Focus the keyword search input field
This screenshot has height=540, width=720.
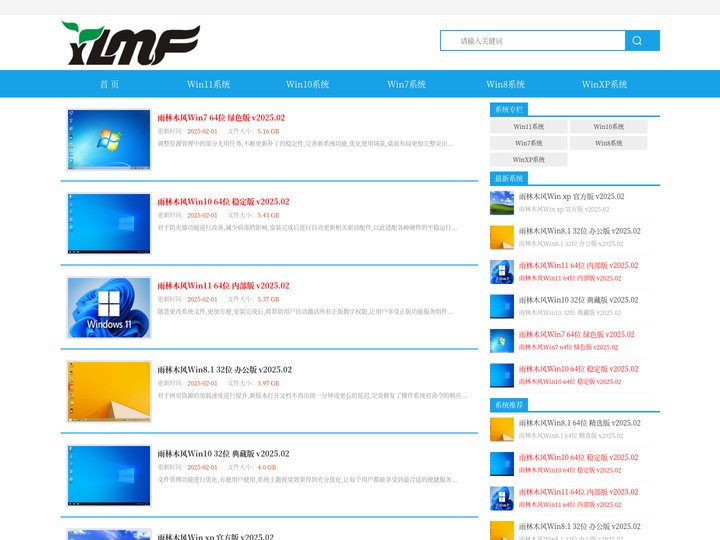(x=533, y=40)
